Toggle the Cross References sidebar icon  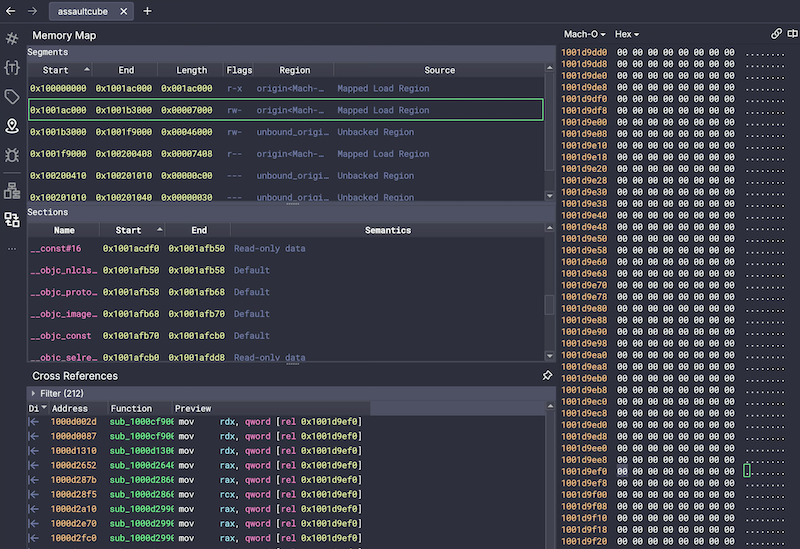12,219
